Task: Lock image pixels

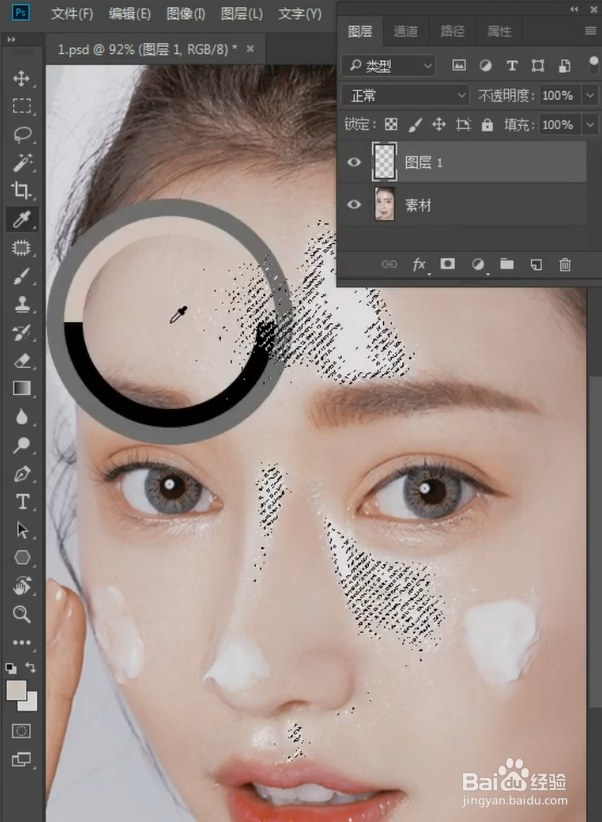Action: point(415,124)
